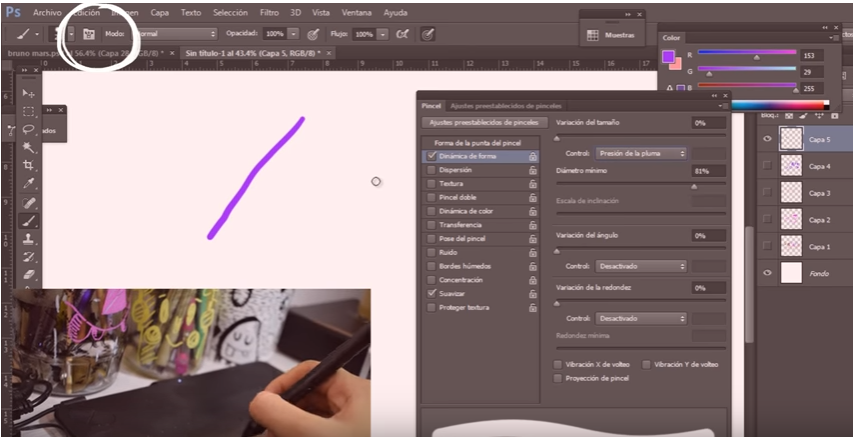Viewport: 853px width, 437px height.
Task: Click the Ajustes preestablecidos de pinceles button
Action: coord(483,122)
